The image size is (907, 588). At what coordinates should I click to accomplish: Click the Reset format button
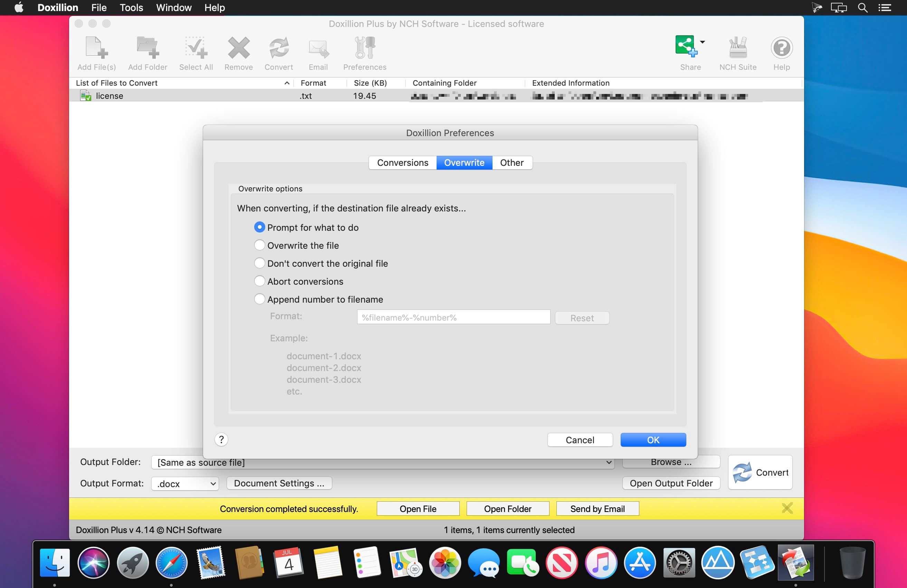click(582, 318)
